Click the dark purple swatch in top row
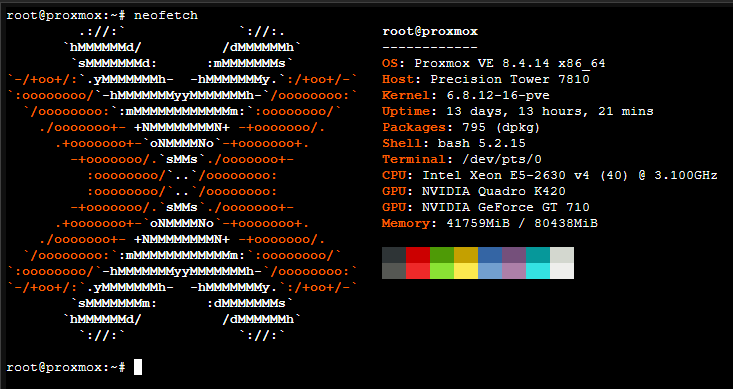 [514, 255]
